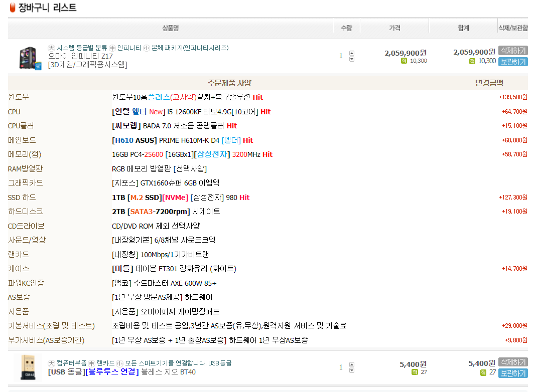This screenshot has width=538, height=392.
Task: Click 삭제/보관함 column header
Action: pos(513,28)
